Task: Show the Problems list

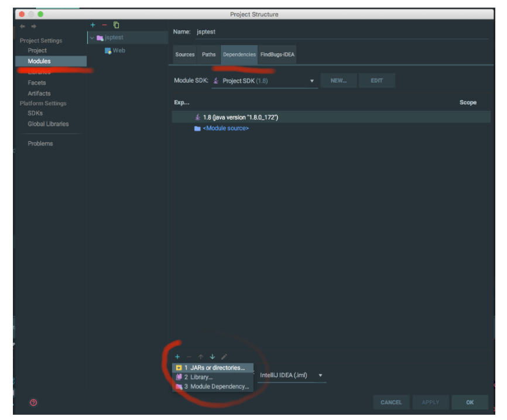Action: (40, 144)
